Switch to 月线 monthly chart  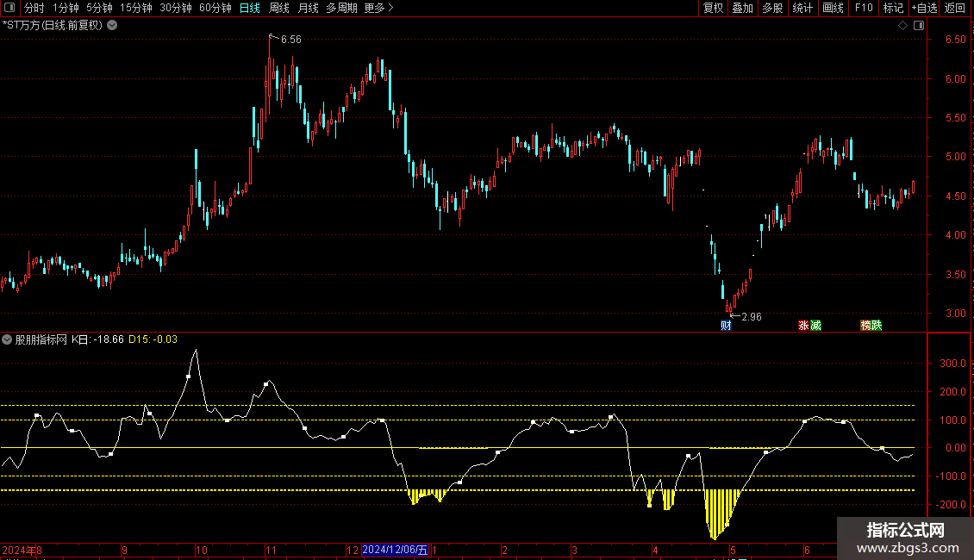(308, 8)
